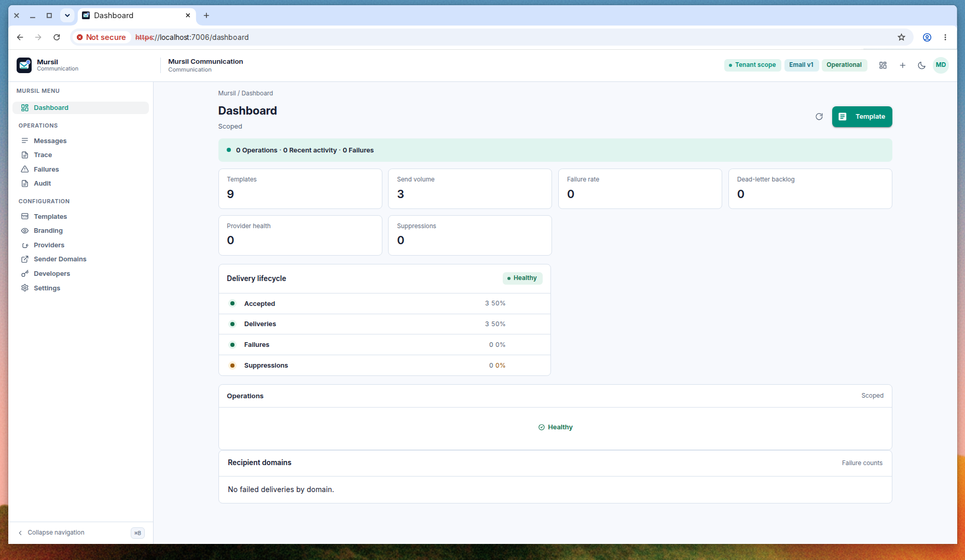
Task: Open Settings in the sidebar
Action: click(80, 288)
